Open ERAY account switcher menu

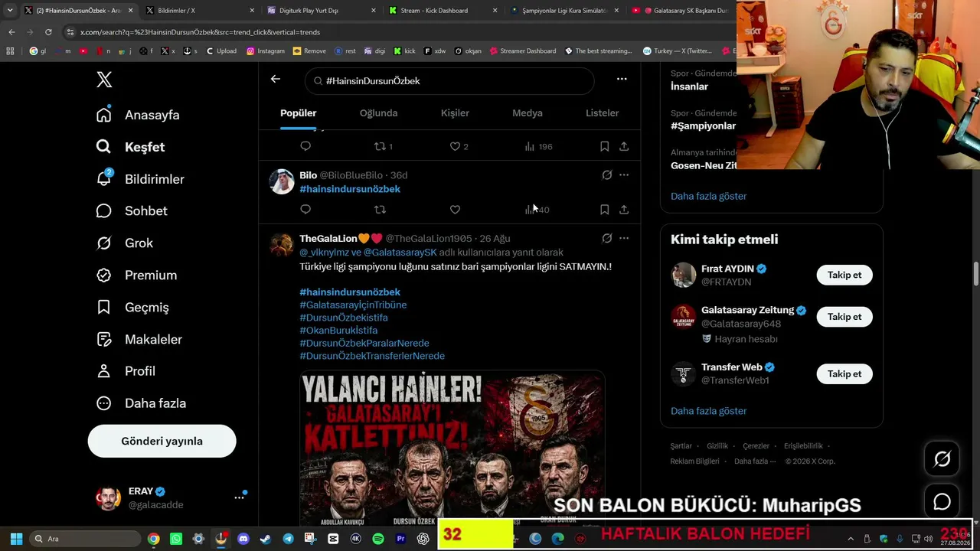171,498
